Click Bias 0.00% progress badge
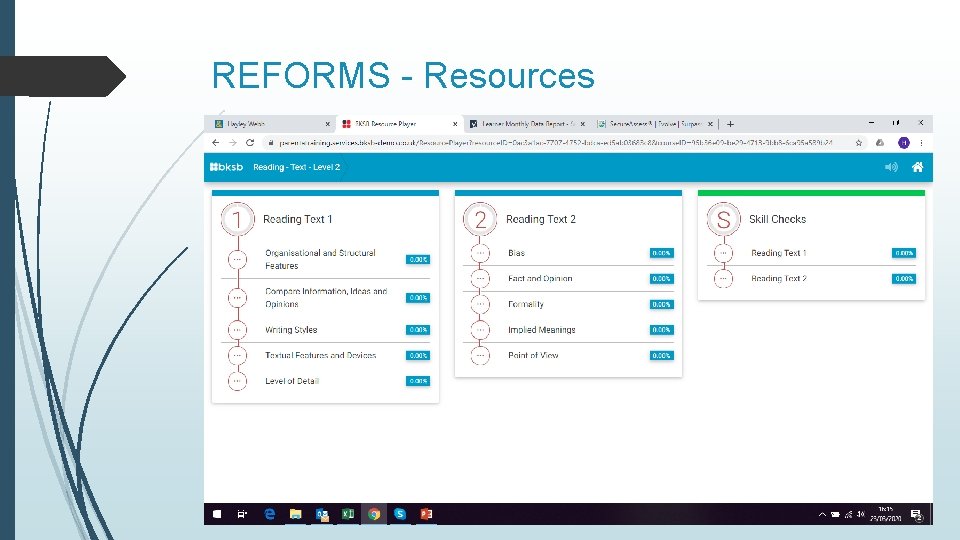Viewport: 960px width, 540px height. (661, 253)
